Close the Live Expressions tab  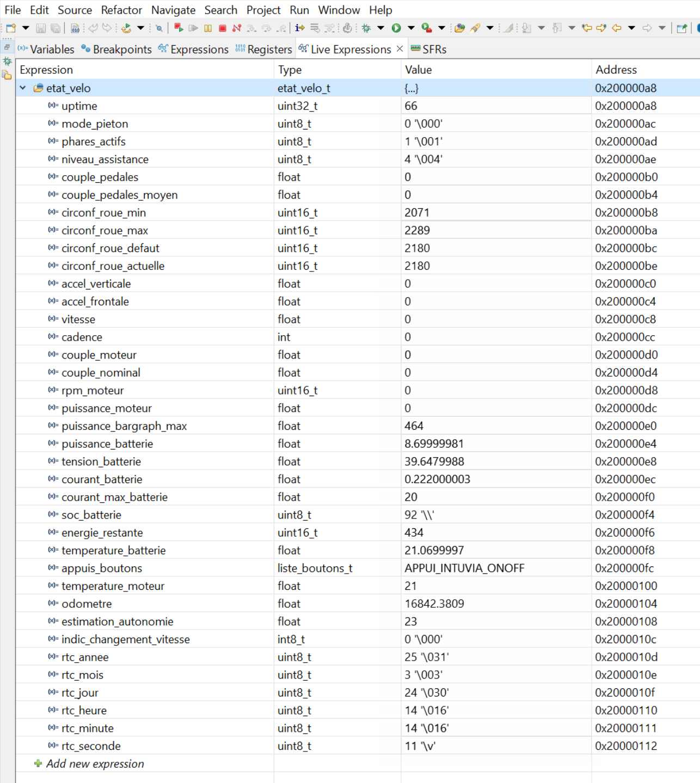pyautogui.click(x=400, y=49)
